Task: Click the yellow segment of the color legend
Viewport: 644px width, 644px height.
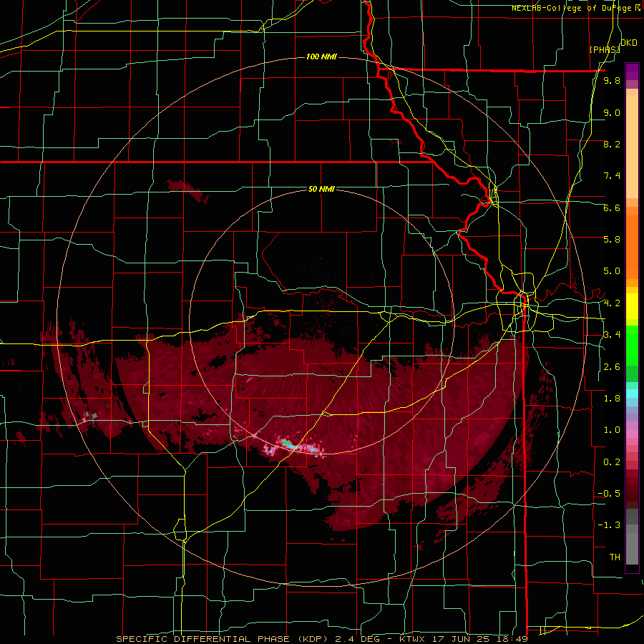Action: tap(632, 306)
